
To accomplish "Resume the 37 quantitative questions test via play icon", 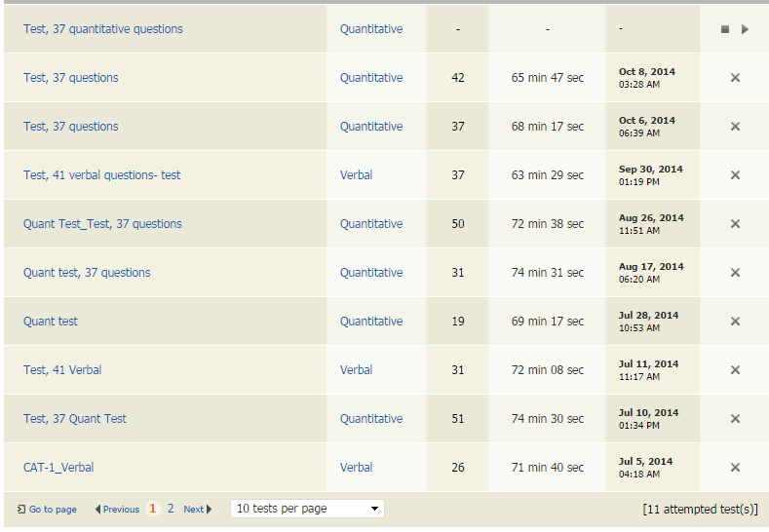I will [745, 29].
